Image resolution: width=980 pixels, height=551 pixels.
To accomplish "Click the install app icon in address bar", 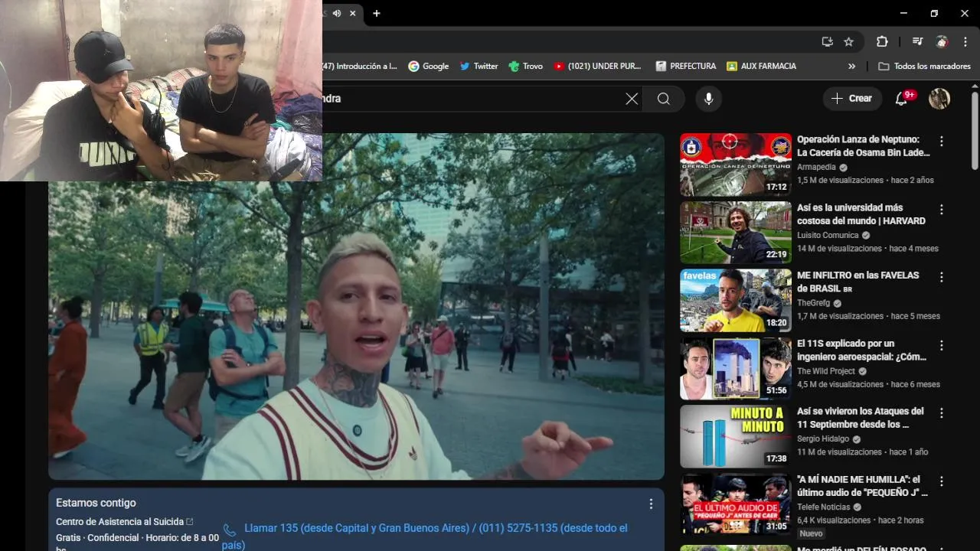I will 827,42.
